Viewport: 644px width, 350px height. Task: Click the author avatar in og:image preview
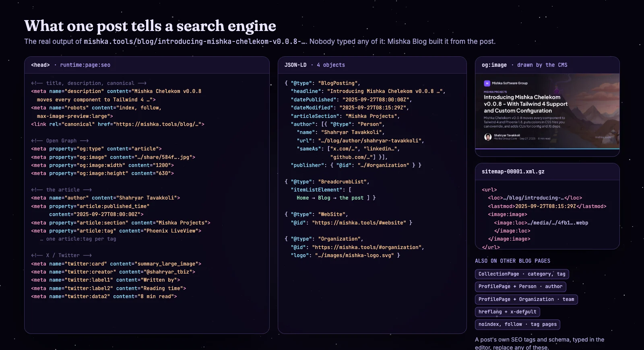click(x=488, y=137)
